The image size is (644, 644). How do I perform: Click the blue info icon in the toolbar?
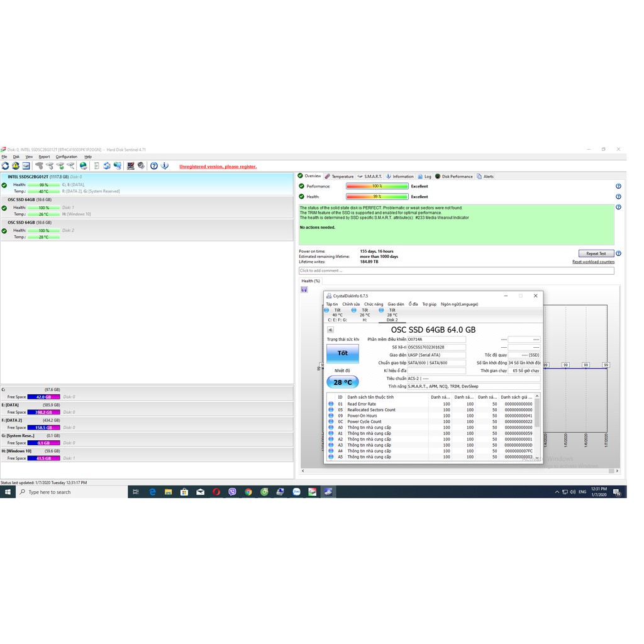pyautogui.click(x=165, y=166)
